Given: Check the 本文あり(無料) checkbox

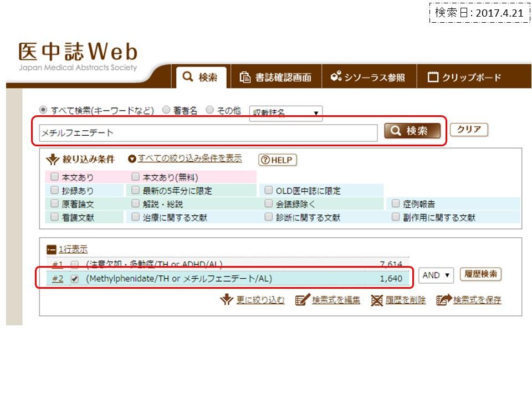Looking at the screenshot, I should tap(135, 176).
